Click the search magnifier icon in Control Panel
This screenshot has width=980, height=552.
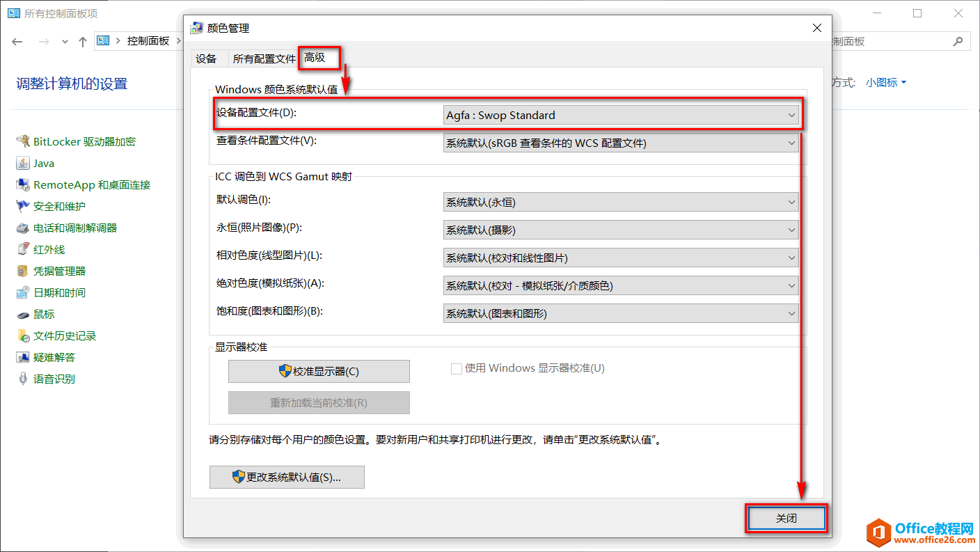click(958, 41)
